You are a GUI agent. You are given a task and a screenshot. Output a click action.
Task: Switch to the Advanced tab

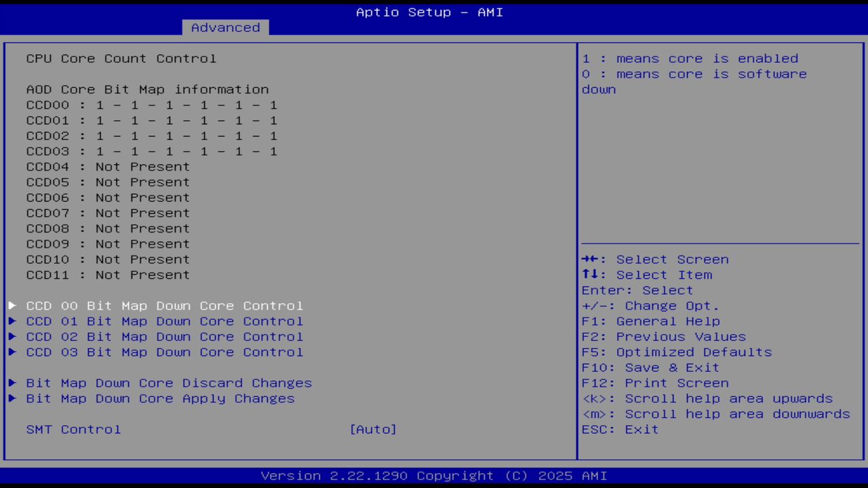224,27
